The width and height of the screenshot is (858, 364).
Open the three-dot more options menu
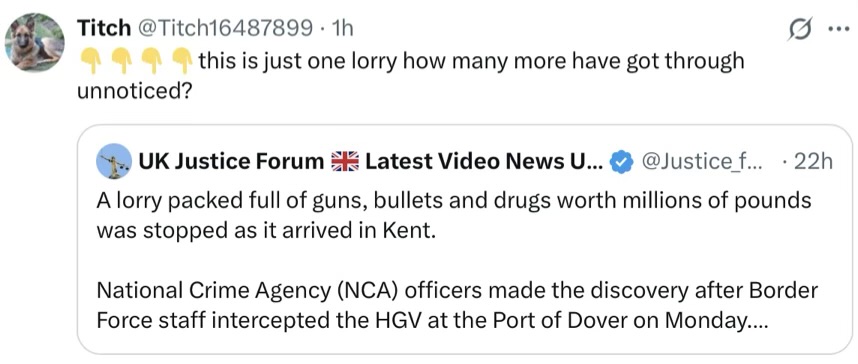click(x=837, y=28)
